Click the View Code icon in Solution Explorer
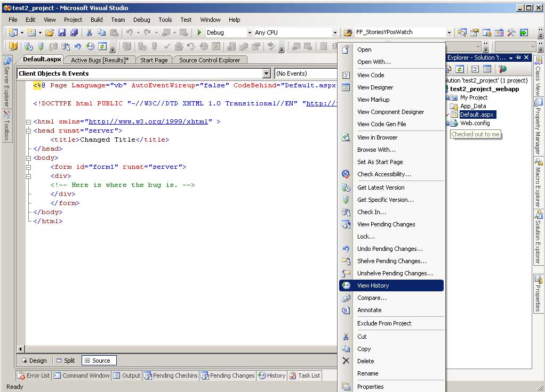Screen dimensions: 545x392 coord(475,69)
